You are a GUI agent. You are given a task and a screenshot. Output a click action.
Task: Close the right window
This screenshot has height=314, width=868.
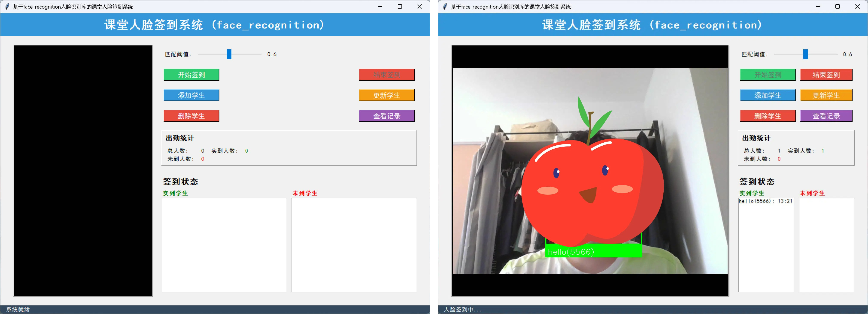(x=857, y=6)
